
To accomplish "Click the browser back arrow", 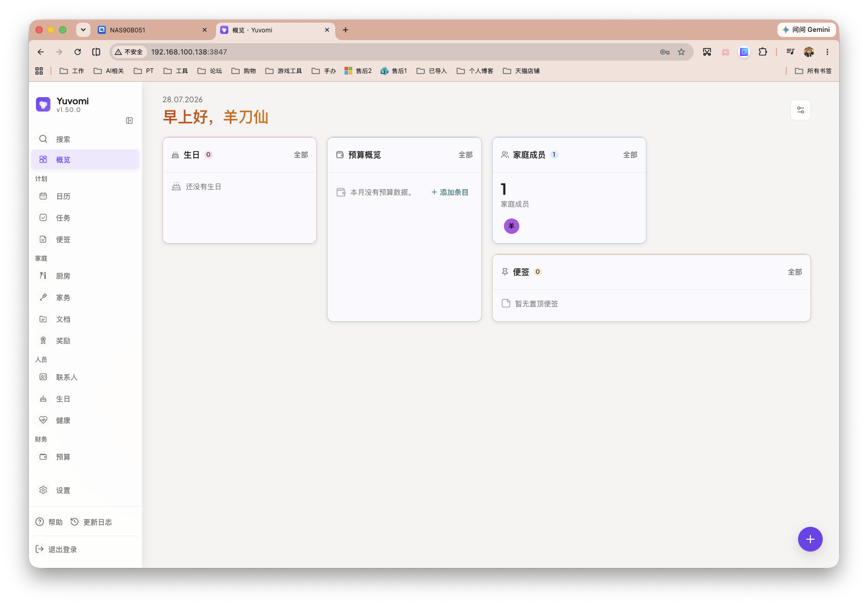I will point(41,52).
